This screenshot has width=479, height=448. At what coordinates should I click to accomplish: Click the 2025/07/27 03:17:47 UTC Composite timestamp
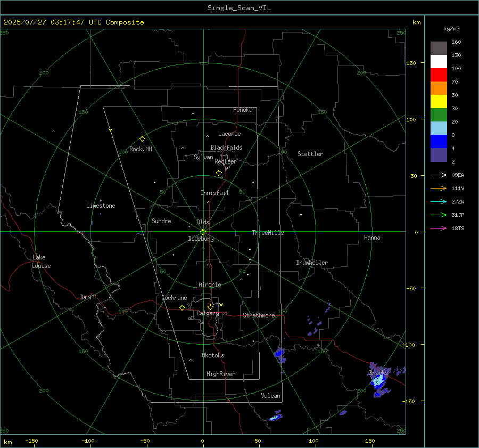(73, 22)
